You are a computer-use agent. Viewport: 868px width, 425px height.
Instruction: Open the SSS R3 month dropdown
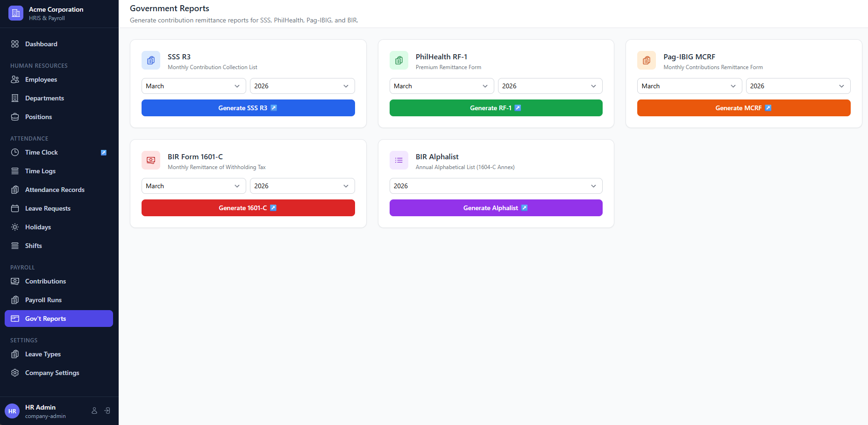click(x=193, y=86)
